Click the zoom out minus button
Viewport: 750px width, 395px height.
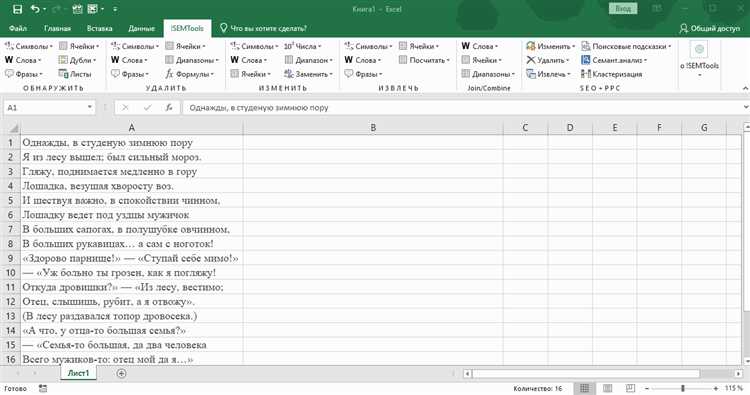pos(647,388)
